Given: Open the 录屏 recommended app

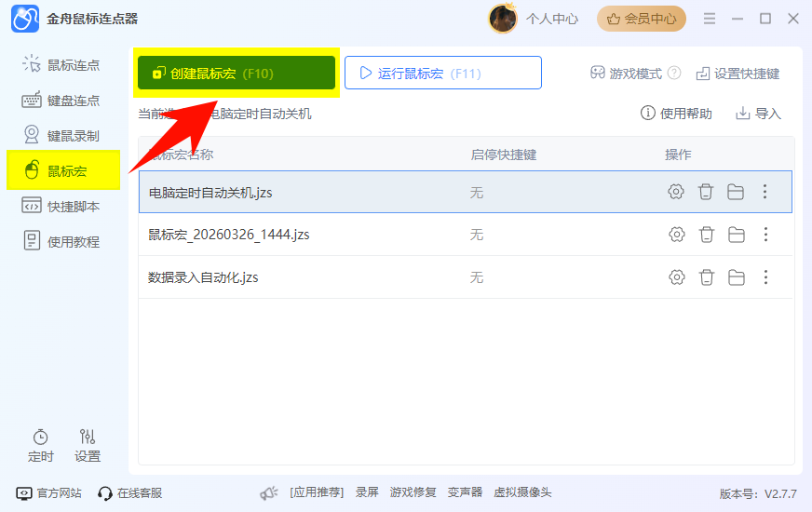Looking at the screenshot, I should pyautogui.click(x=367, y=492).
